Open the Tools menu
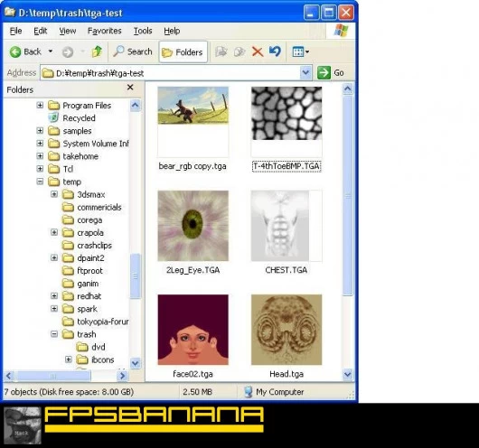This screenshot has width=479, height=448. point(143,31)
